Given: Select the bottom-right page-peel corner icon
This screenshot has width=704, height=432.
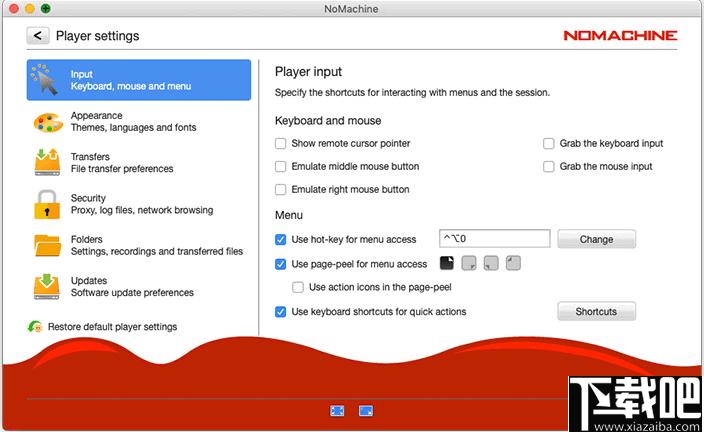Looking at the screenshot, I should point(469,263).
